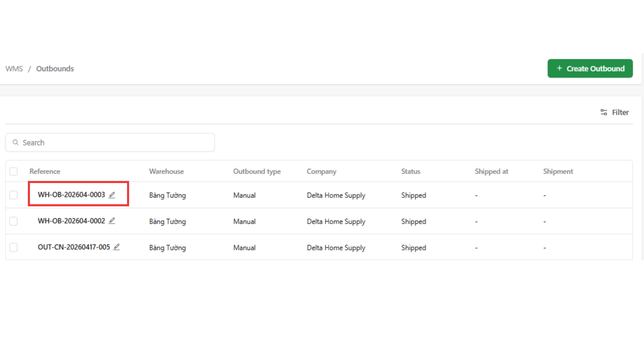Open Outbounds breadcrumb item
Image resolution: width=644 pixels, height=362 pixels.
55,69
